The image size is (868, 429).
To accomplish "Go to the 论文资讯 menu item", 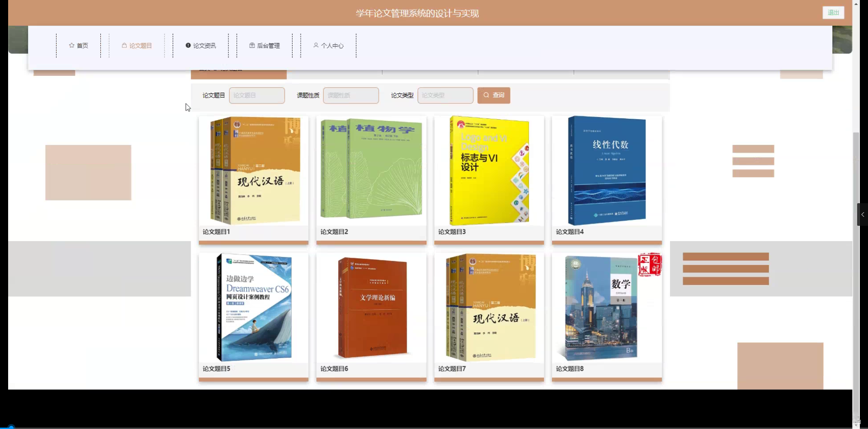I will tap(201, 46).
